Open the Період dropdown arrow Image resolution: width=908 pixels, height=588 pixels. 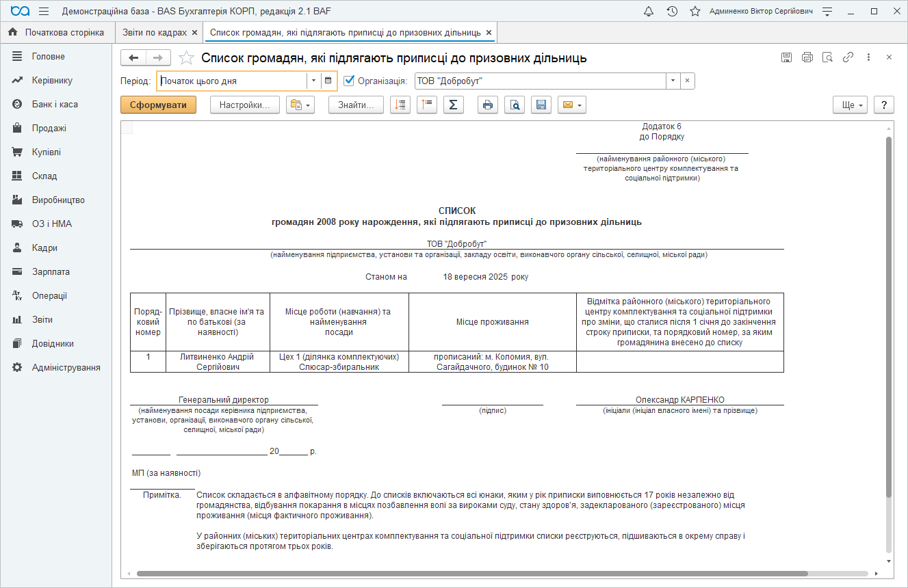coord(313,81)
